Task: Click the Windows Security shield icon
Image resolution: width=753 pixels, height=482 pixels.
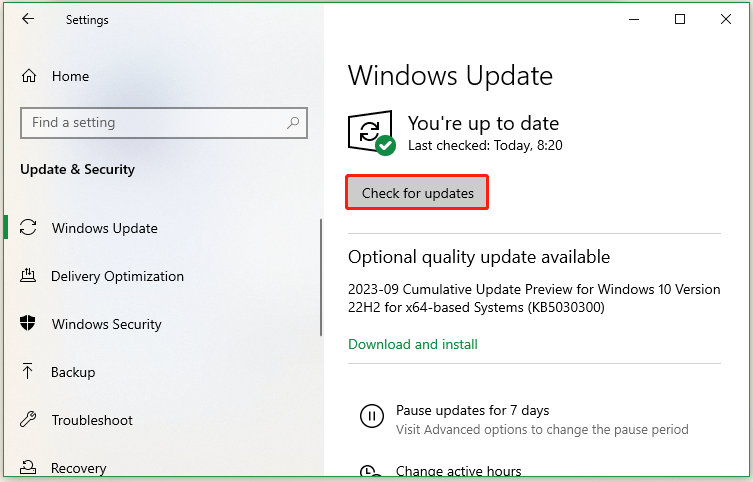Action: point(28,323)
